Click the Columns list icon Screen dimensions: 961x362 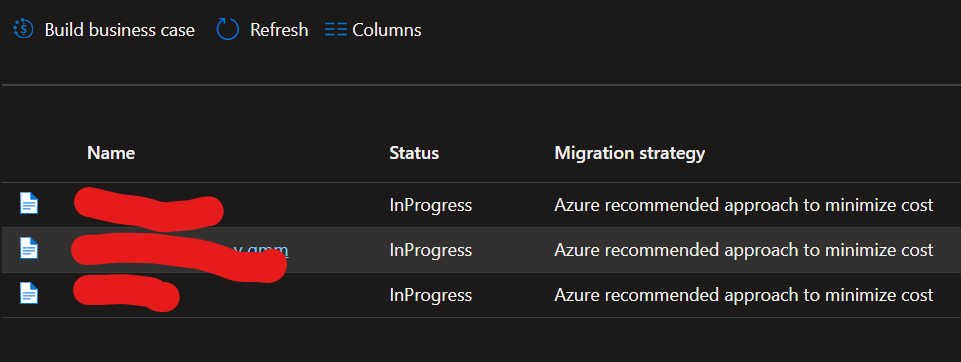[336, 29]
